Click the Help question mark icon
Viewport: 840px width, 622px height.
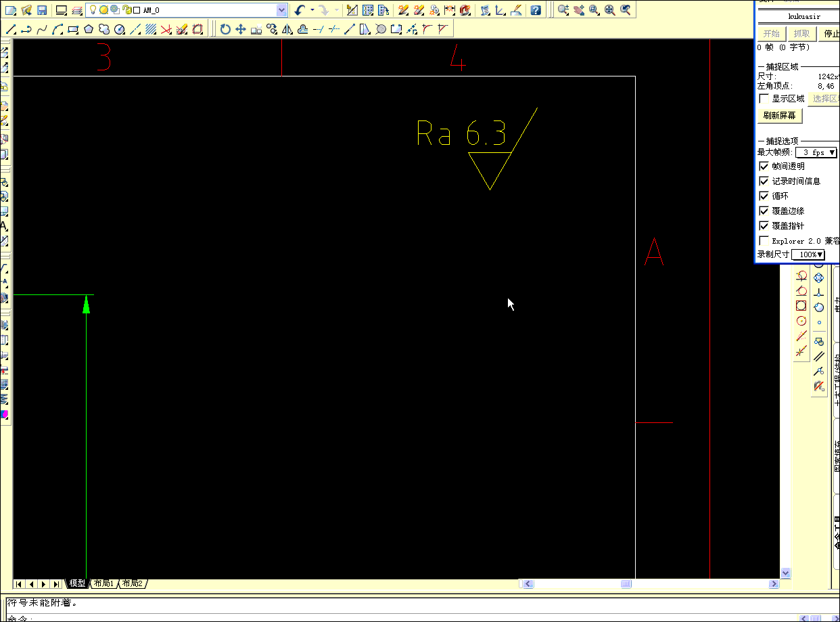(536, 10)
